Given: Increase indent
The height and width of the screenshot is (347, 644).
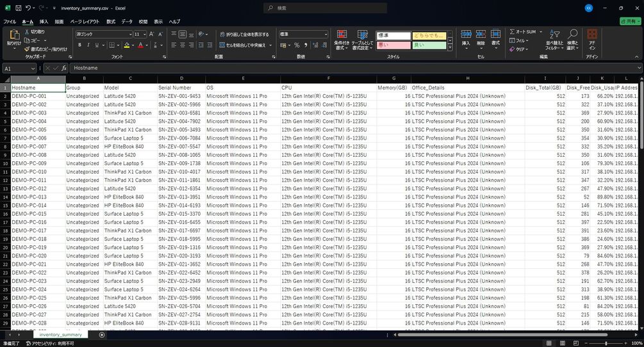Looking at the screenshot, I should tap(210, 45).
